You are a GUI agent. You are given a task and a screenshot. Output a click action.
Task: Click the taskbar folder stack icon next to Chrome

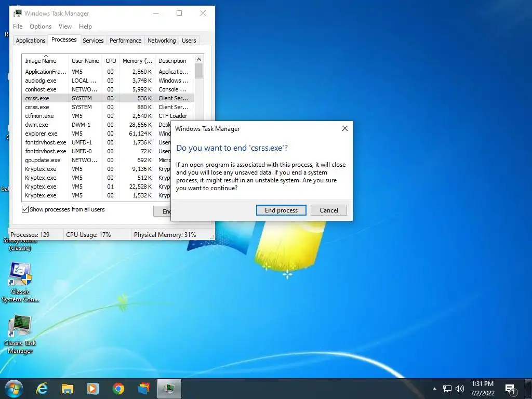coord(144,389)
